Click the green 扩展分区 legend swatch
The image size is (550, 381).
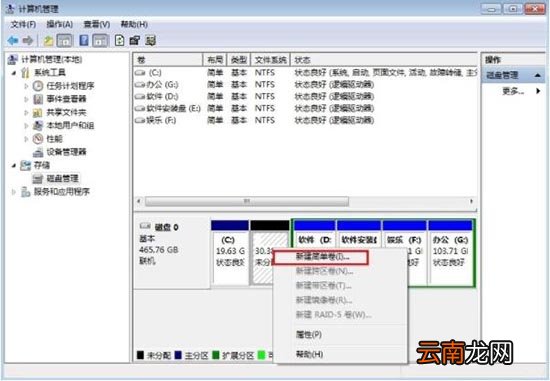[x=216, y=355]
